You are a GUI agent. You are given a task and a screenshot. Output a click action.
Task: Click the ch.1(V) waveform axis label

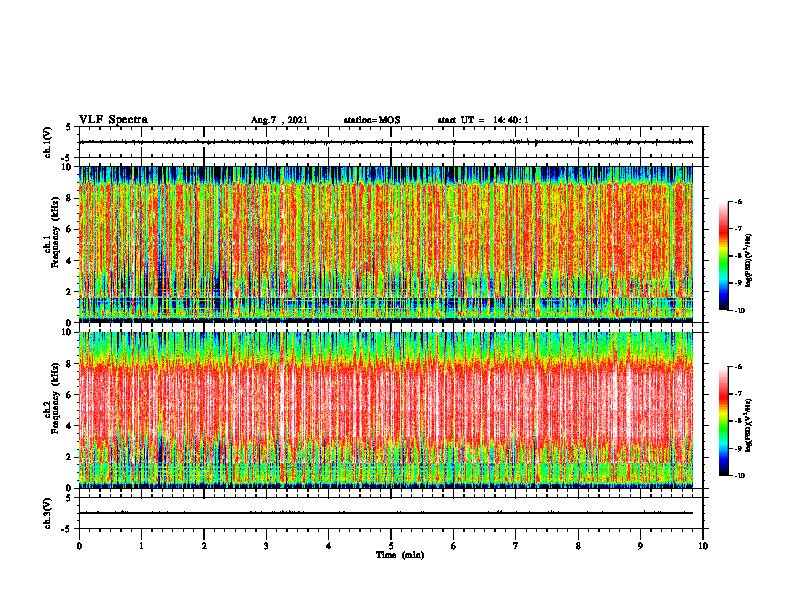click(47, 142)
